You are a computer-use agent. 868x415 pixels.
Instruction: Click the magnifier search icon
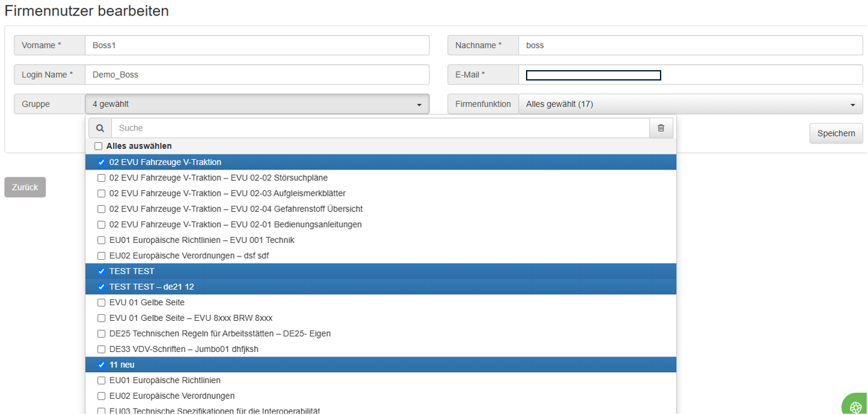tap(100, 128)
